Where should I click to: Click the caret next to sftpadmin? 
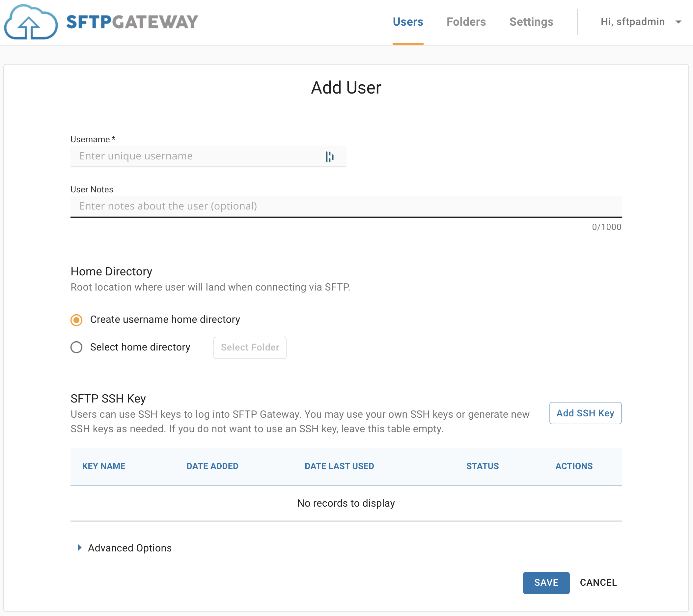(678, 22)
